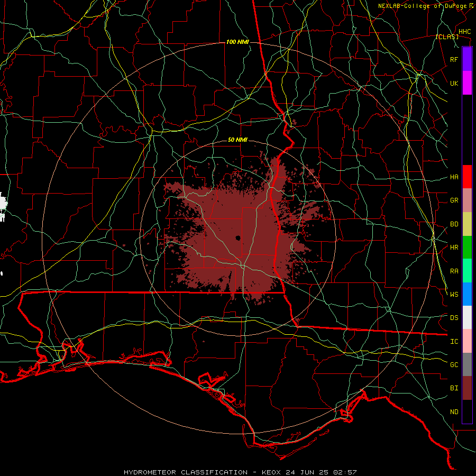Click the IC legend label
This screenshot has width=476, height=476.
coord(454,342)
